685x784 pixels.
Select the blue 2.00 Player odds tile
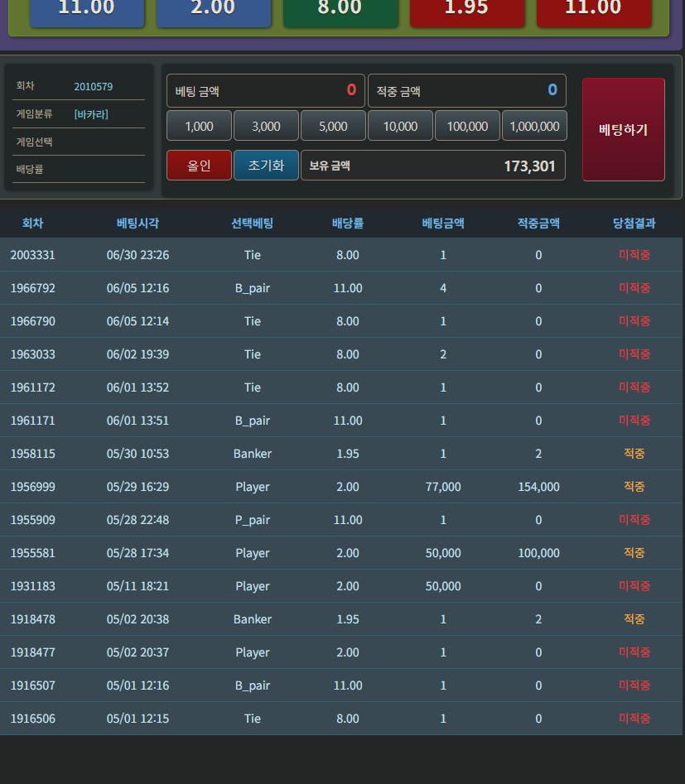pyautogui.click(x=214, y=11)
